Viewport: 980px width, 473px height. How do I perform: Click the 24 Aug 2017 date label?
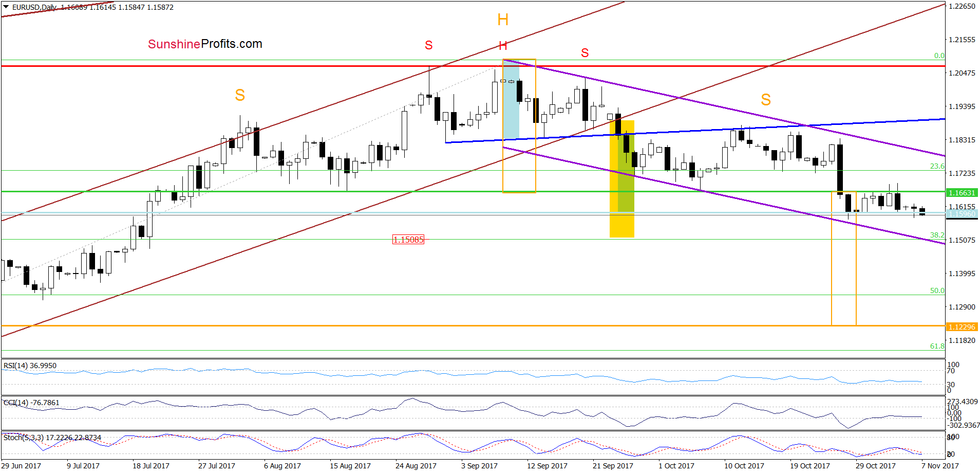tap(416, 466)
